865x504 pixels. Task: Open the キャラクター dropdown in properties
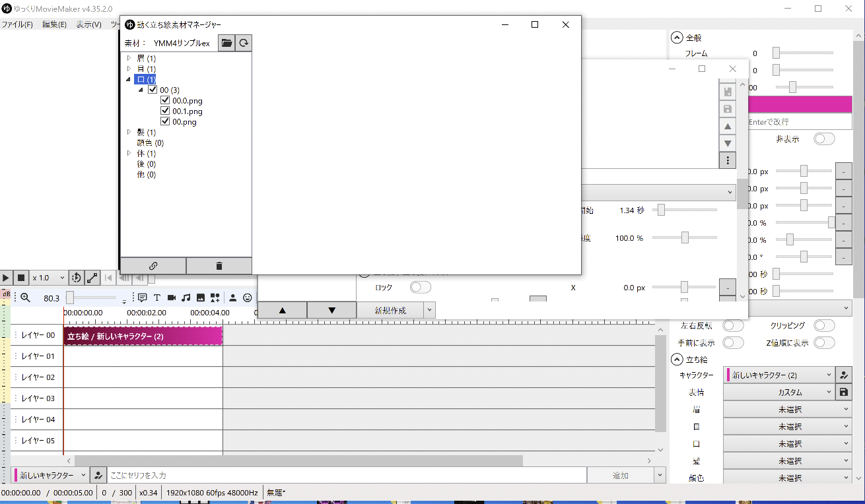tap(779, 375)
